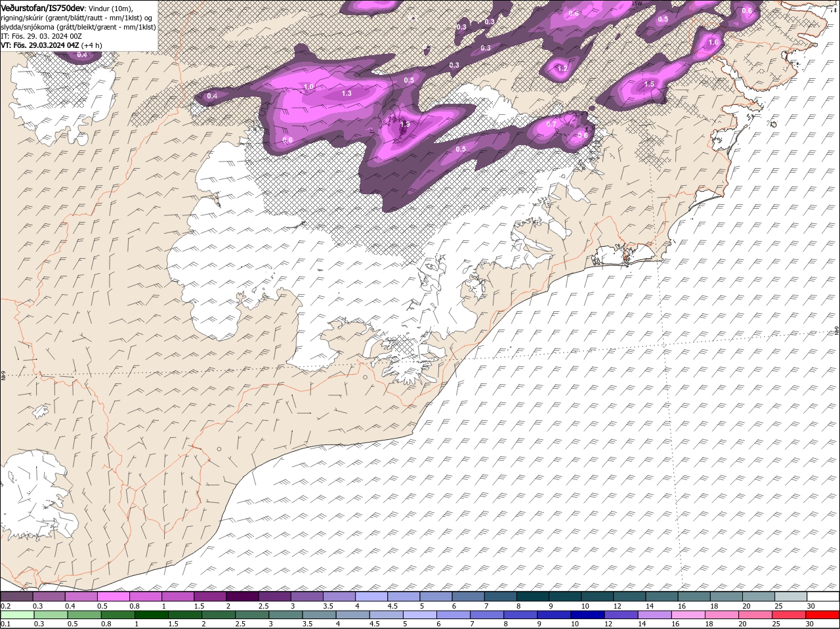Image resolution: width=840 pixels, height=629 pixels.
Task: Click the 1.2 snowfall contour label
Action: coord(562,68)
